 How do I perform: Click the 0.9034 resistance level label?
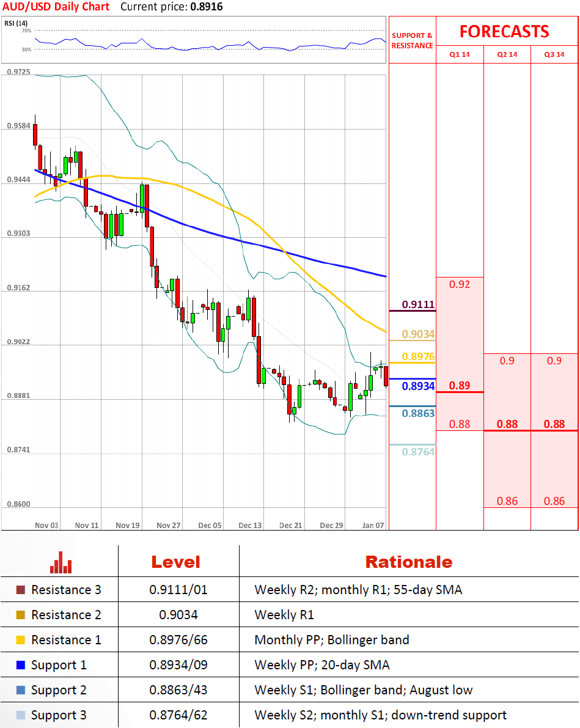(419, 334)
